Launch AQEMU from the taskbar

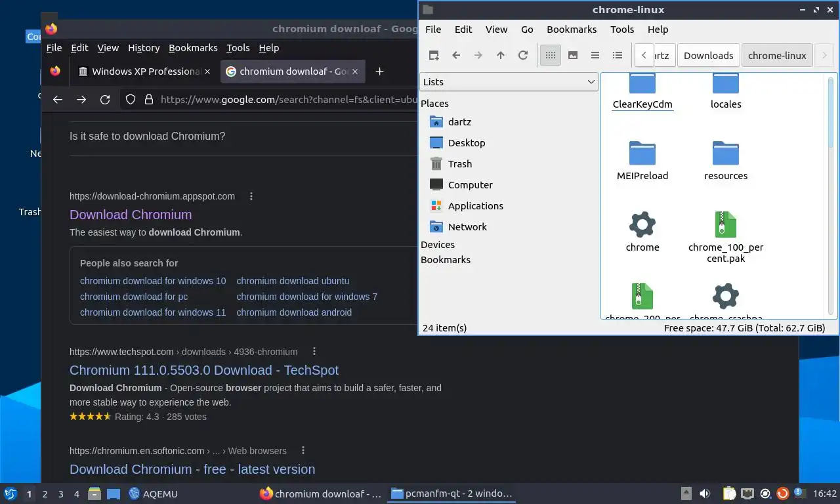(153, 493)
